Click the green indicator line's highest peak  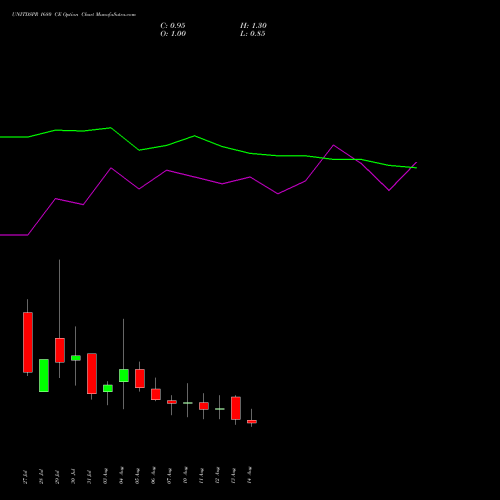[x=110, y=128]
